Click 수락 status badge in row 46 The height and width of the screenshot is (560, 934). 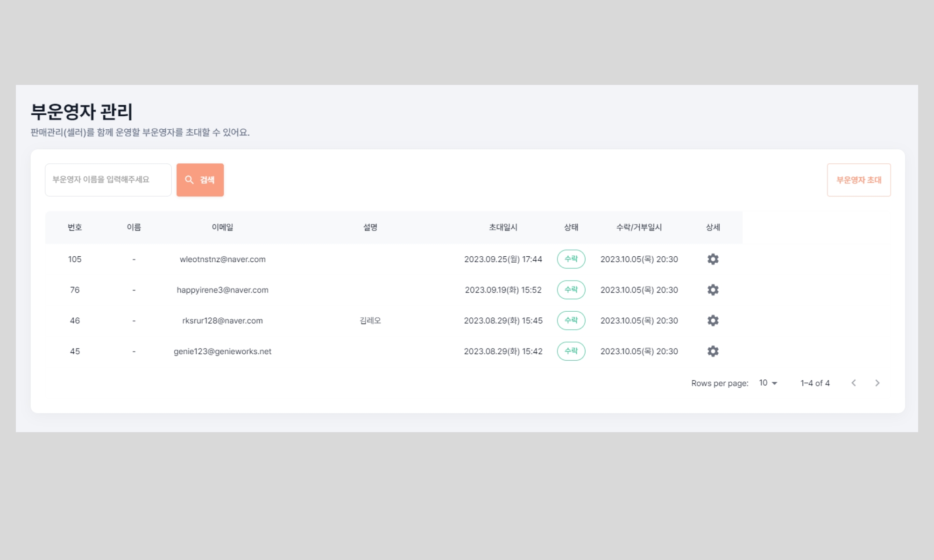coord(571,321)
